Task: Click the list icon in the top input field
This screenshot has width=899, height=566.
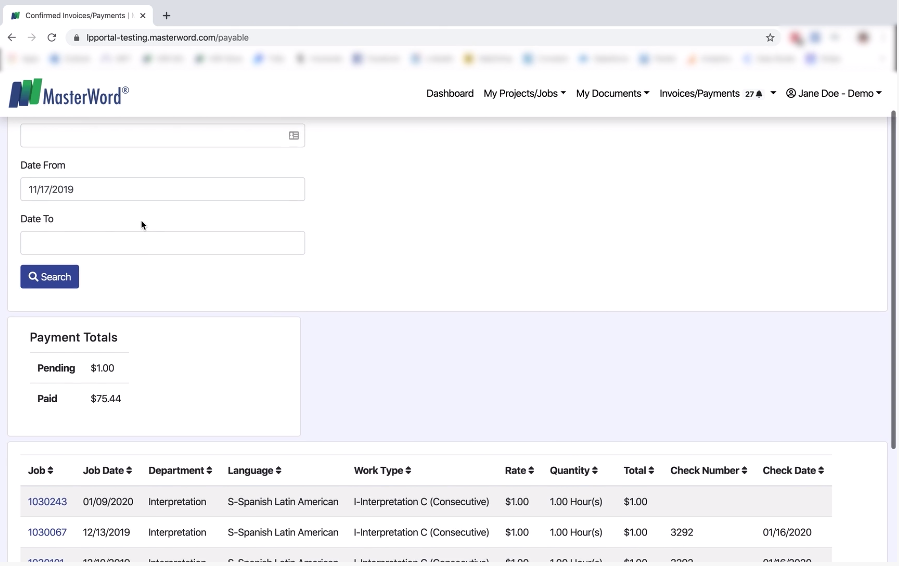Action: (x=294, y=136)
